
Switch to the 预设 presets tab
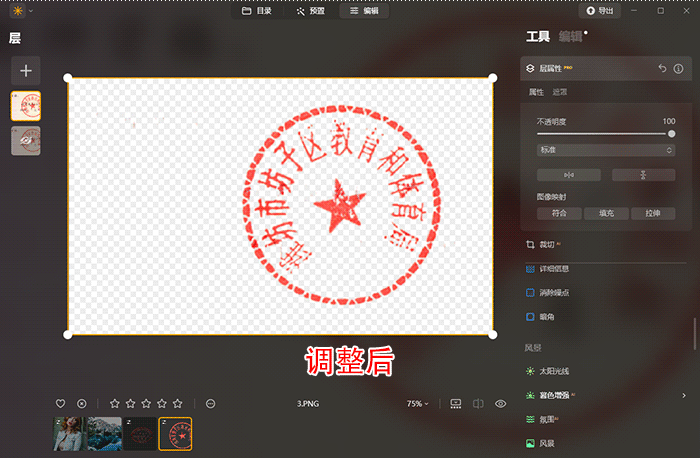pos(310,10)
